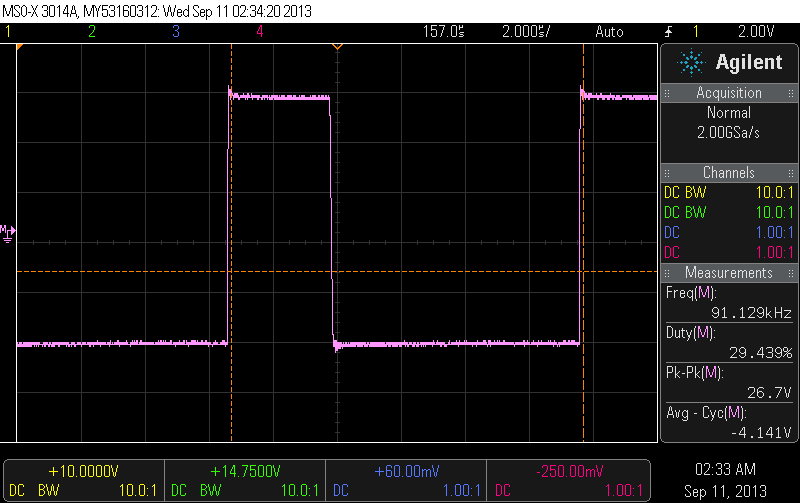Click the Measurements panel right grip handle
The height and width of the screenshot is (503, 800).
pos(790,273)
